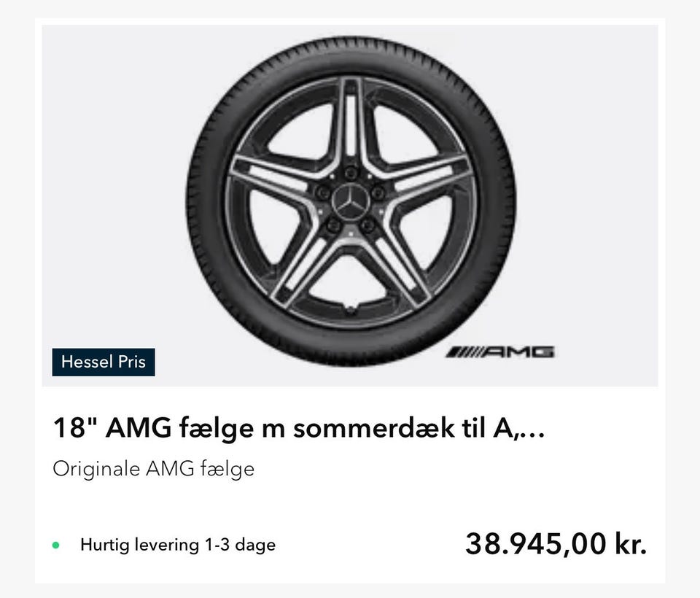Screen dimensions: 700x598
Task: Click the lug bolt directly above the star
Action: click(x=351, y=173)
